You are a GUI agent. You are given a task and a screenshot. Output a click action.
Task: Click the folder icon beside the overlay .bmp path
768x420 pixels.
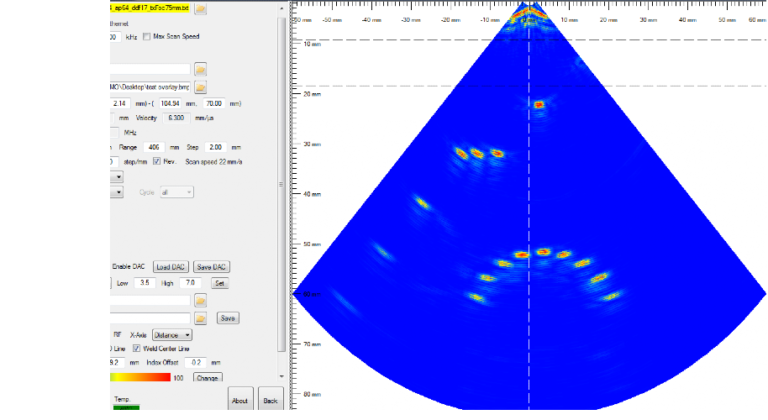[x=201, y=87]
